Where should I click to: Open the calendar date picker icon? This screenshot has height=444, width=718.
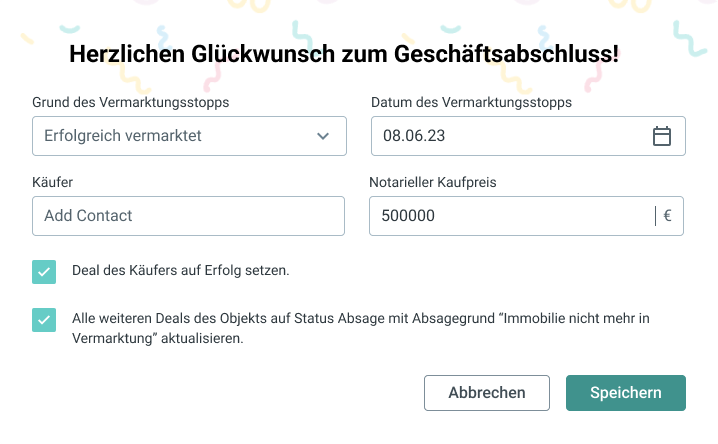(662, 136)
